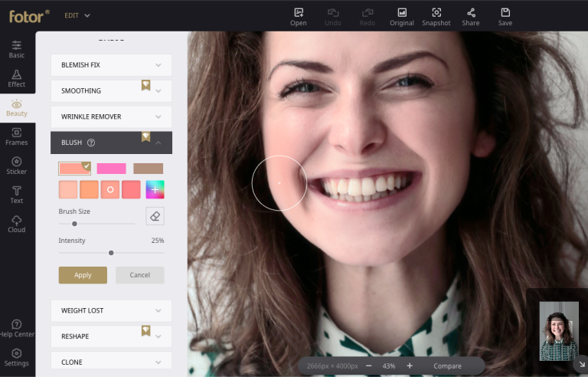Take a Snapshot
The image size is (588, 377).
[x=436, y=17]
